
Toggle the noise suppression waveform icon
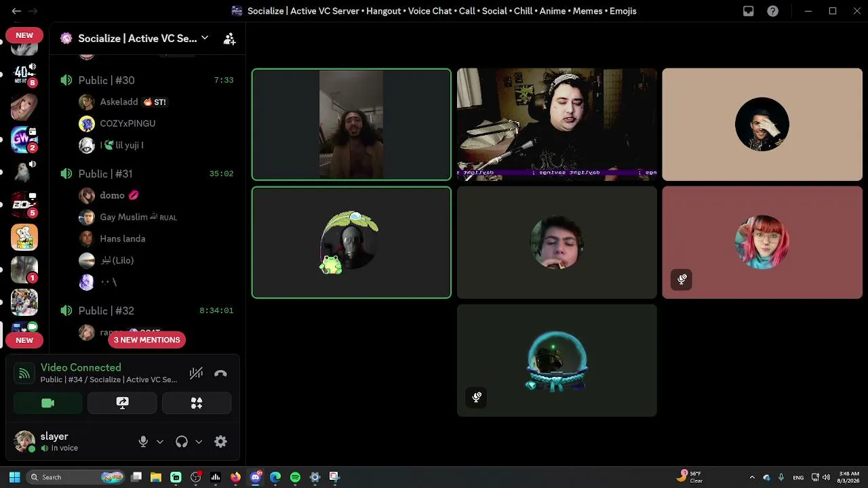point(196,373)
